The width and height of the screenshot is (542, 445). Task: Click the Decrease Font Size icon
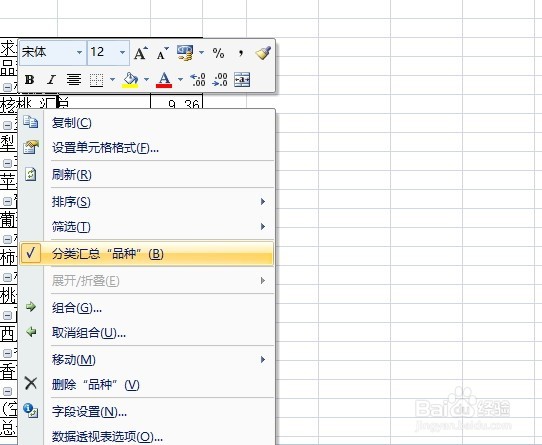(x=162, y=53)
